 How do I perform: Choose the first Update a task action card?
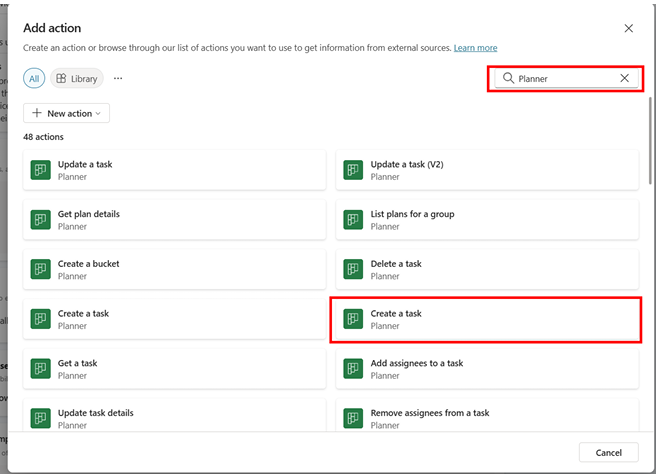pos(174,170)
